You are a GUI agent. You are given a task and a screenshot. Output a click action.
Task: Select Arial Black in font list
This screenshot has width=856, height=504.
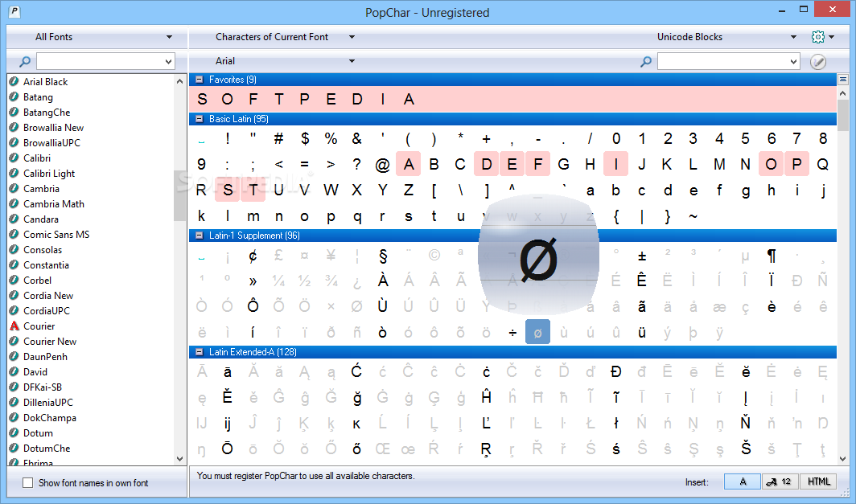point(45,82)
